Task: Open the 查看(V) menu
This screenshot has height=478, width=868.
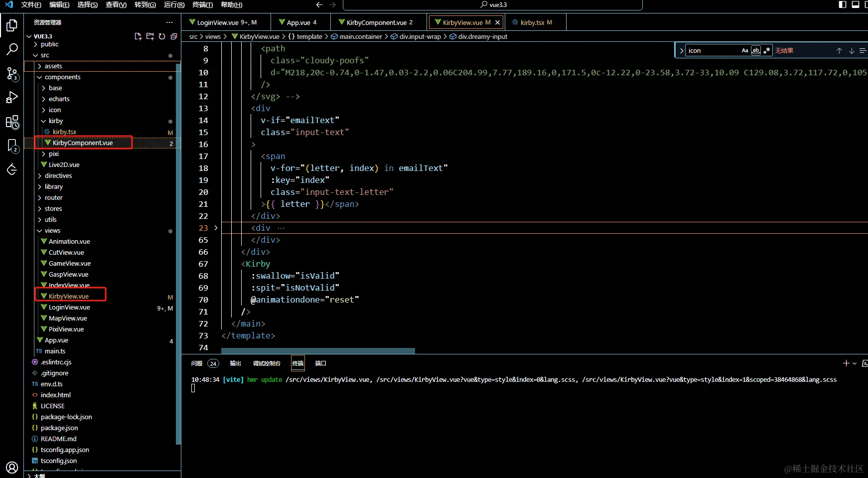Action: (116, 5)
